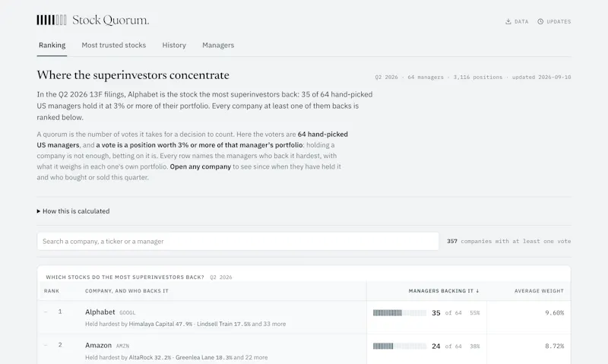Click the download icon next to DATA
Image resolution: width=608 pixels, height=364 pixels.
click(508, 22)
